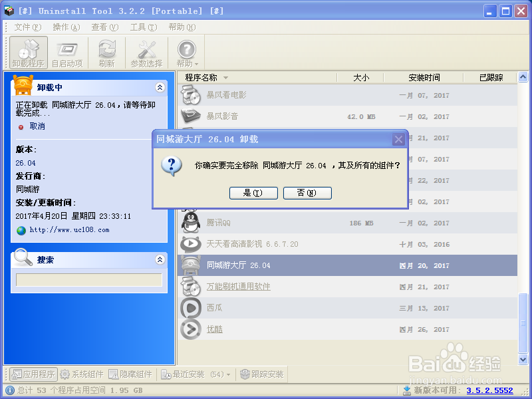This screenshot has width=532, height=399.
Task: Click the dialog question mark icon
Action: tap(172, 166)
